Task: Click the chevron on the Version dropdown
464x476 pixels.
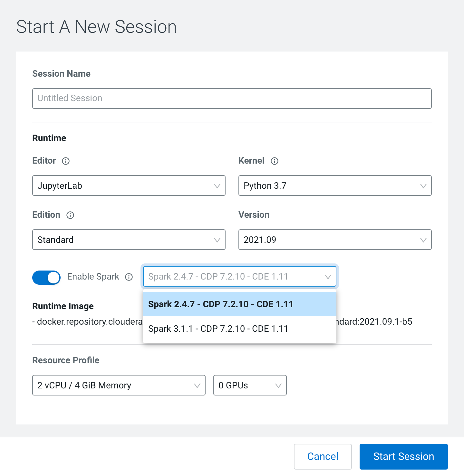Action: (x=423, y=240)
